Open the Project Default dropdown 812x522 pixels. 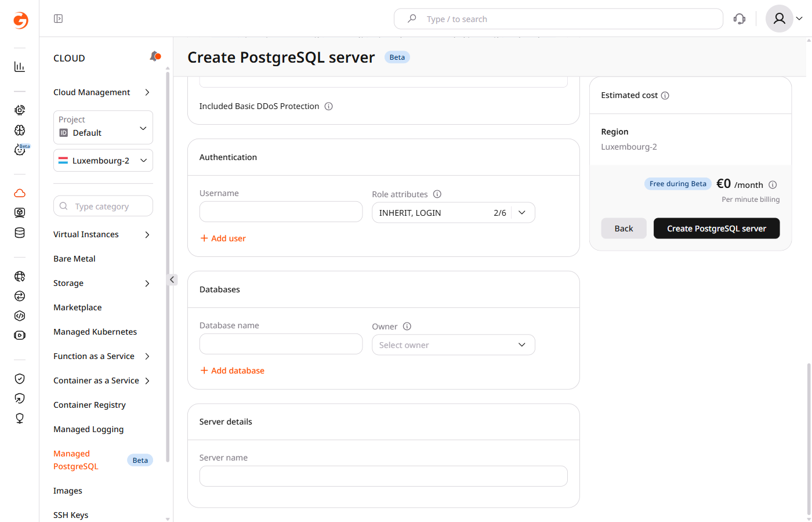(103, 127)
